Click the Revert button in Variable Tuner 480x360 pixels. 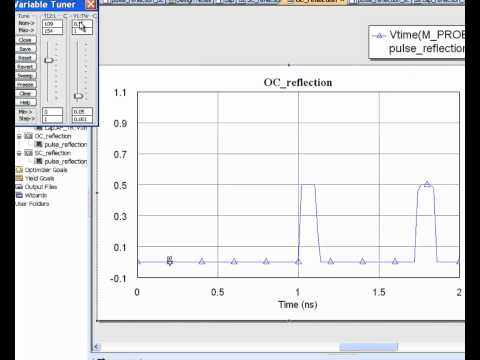coord(25,67)
